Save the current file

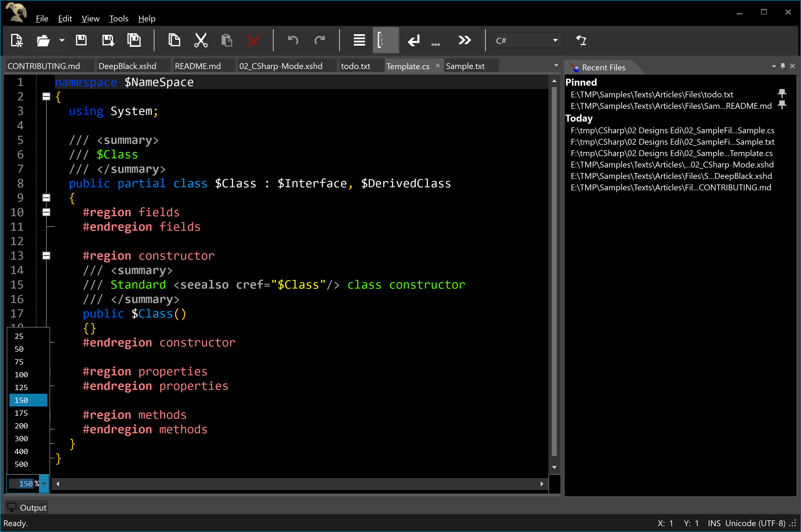click(81, 40)
